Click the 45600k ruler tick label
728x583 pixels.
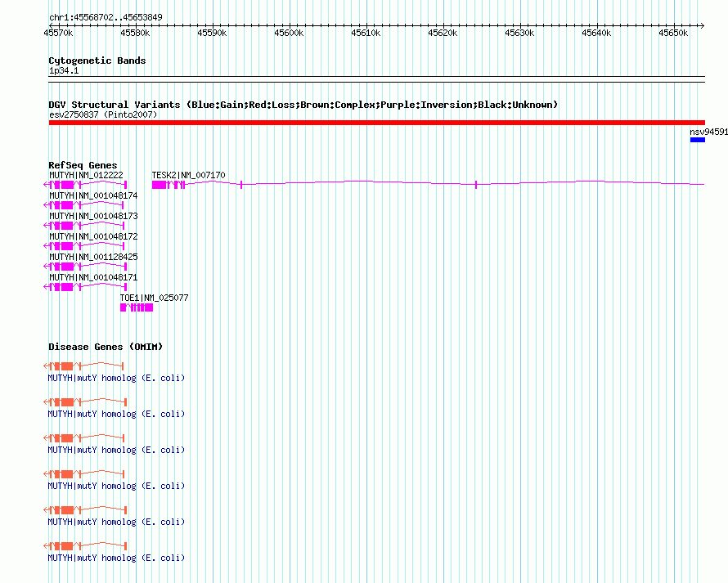pos(289,33)
